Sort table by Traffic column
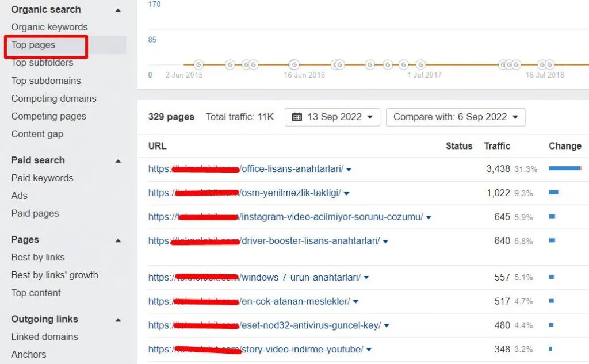Image resolution: width=589 pixels, height=364 pixels. [x=497, y=146]
